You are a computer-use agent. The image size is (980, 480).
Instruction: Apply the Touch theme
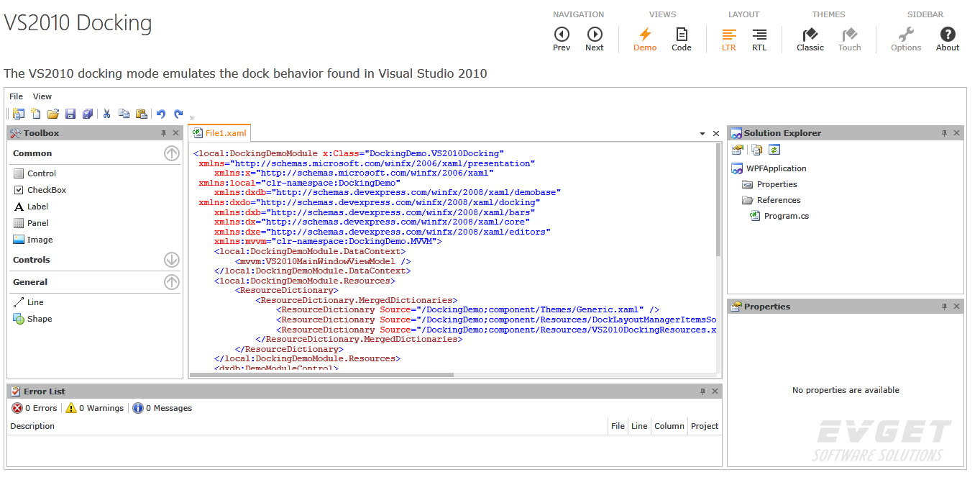click(x=849, y=39)
